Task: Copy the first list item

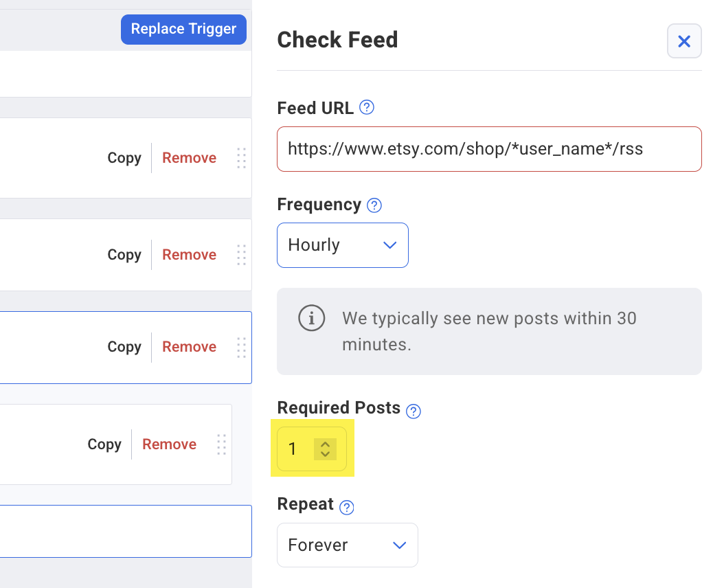Action: point(124,158)
